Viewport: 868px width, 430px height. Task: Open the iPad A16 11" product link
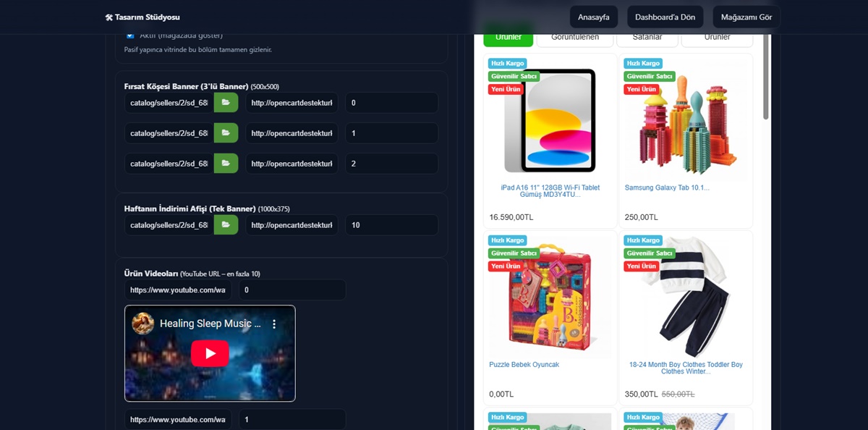[x=550, y=190]
